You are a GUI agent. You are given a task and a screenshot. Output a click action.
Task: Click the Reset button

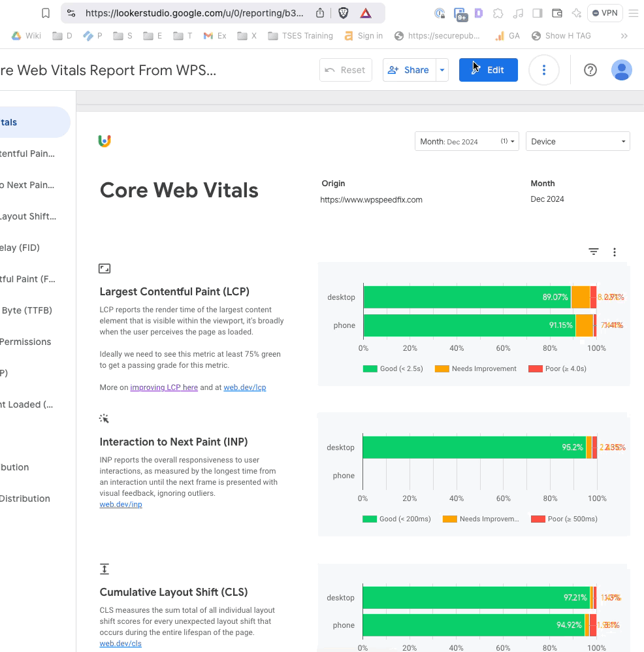pos(346,70)
